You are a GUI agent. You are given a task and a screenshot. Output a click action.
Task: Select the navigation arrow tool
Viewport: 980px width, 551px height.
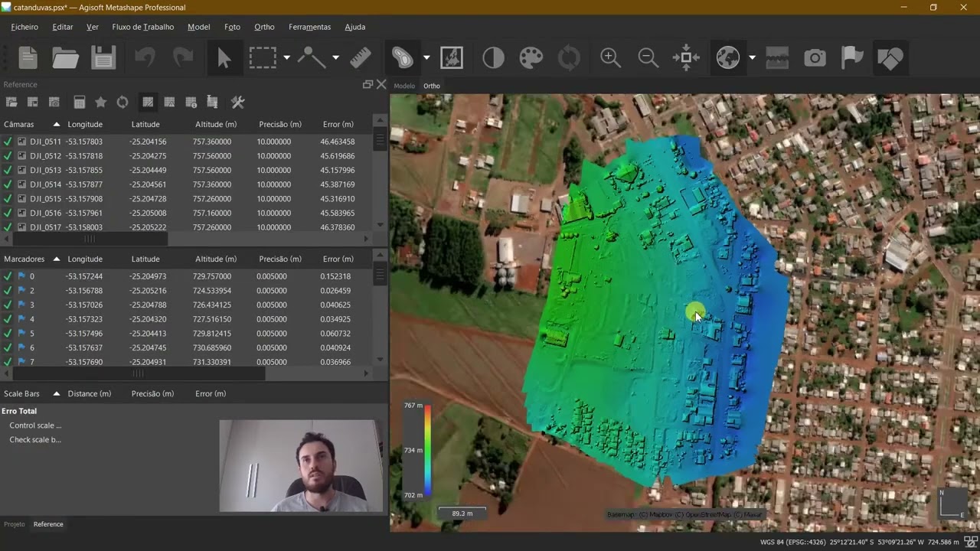tap(224, 58)
